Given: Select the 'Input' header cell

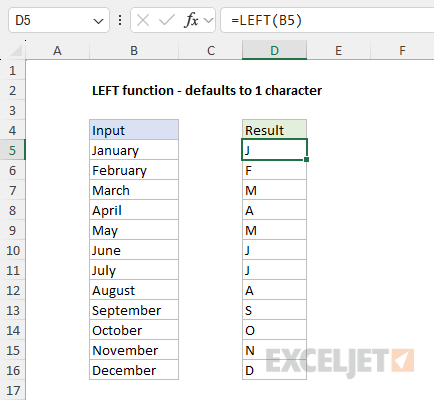Looking at the screenshot, I should [134, 130].
